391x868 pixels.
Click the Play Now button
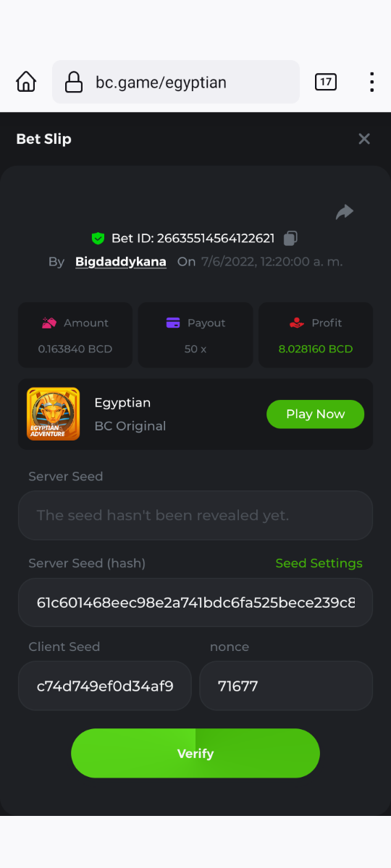[x=315, y=414]
